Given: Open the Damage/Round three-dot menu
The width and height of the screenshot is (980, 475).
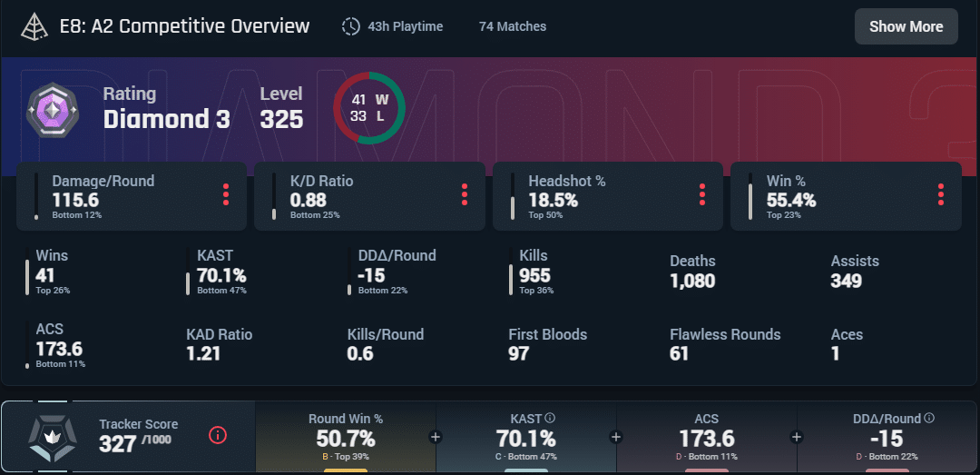Looking at the screenshot, I should [226, 194].
